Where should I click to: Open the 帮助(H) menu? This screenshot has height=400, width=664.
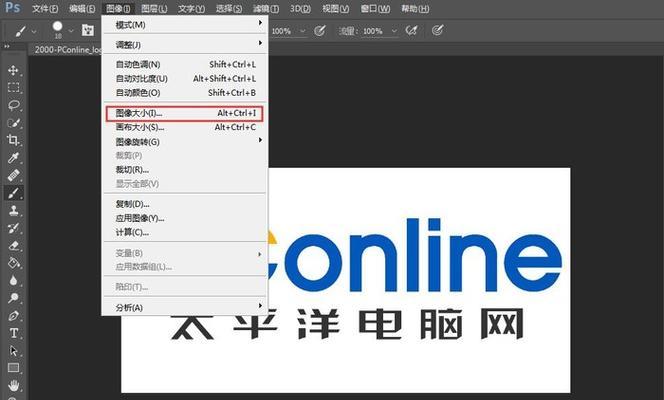[415, 8]
